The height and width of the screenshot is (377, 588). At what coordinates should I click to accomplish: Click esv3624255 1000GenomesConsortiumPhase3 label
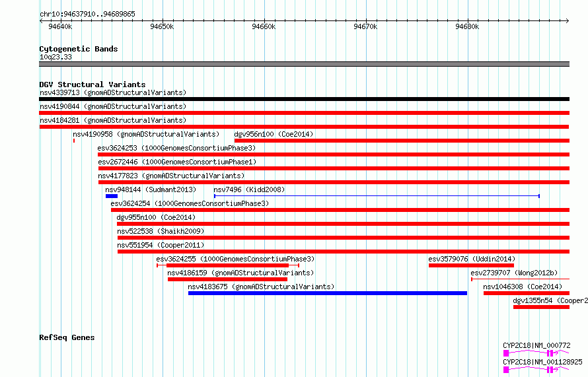(x=235, y=259)
